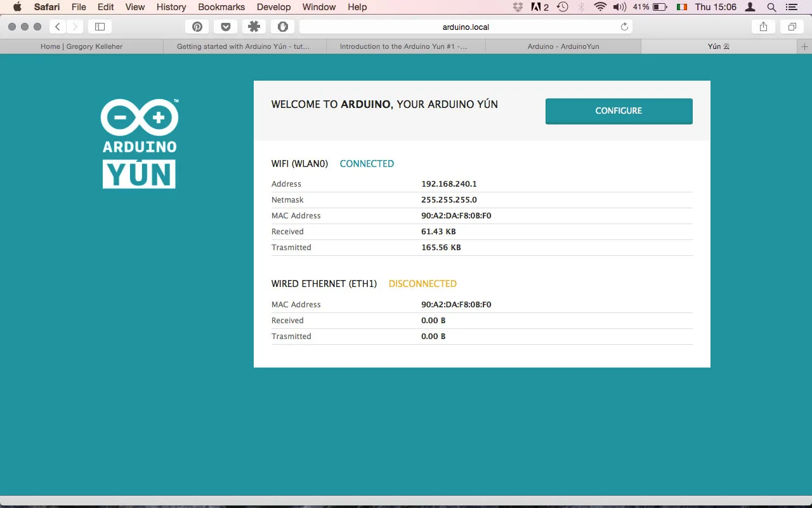Image resolution: width=812 pixels, height=508 pixels.
Task: Show the Safari sidebar
Action: pyautogui.click(x=100, y=27)
